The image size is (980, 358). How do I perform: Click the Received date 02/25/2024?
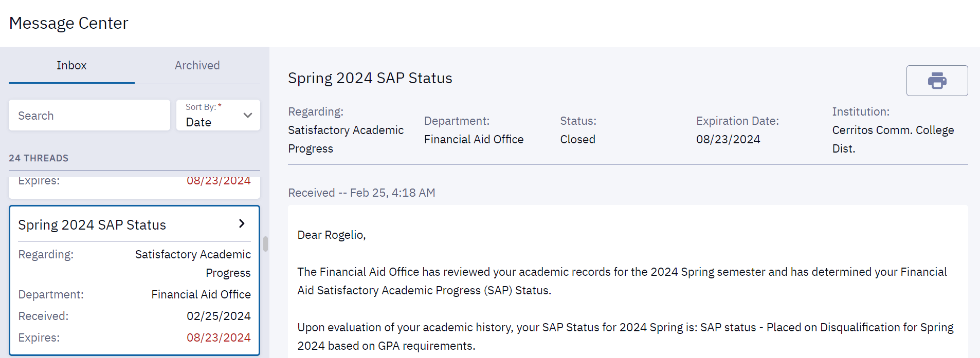[219, 316]
